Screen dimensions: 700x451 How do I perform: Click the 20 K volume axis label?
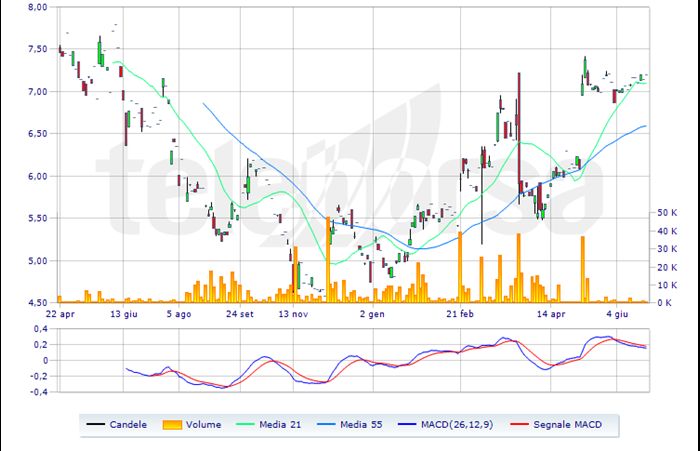[x=667, y=267]
